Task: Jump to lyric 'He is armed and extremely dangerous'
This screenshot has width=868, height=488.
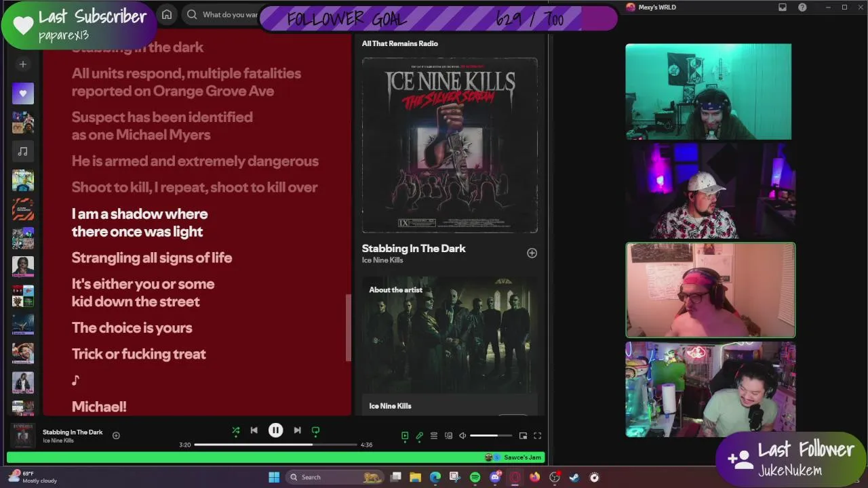Action: coord(195,161)
